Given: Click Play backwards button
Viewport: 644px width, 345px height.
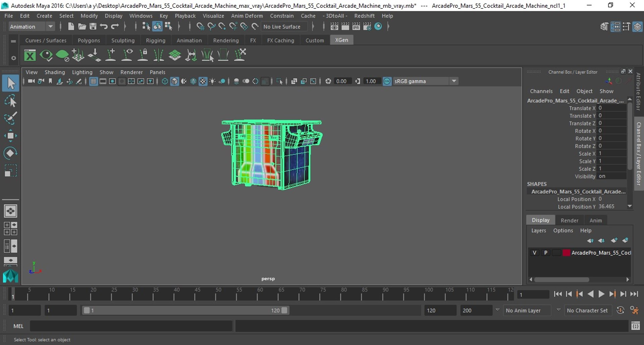Looking at the screenshot, I should 590,294.
